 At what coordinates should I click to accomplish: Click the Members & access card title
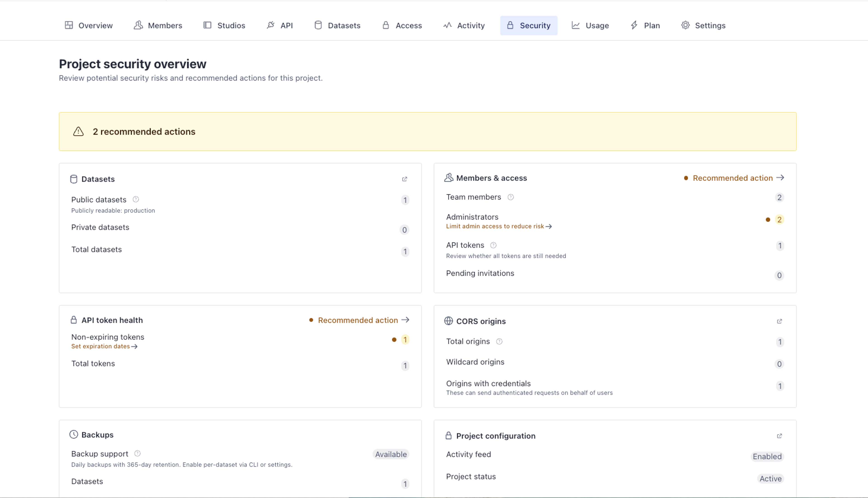tap(492, 178)
